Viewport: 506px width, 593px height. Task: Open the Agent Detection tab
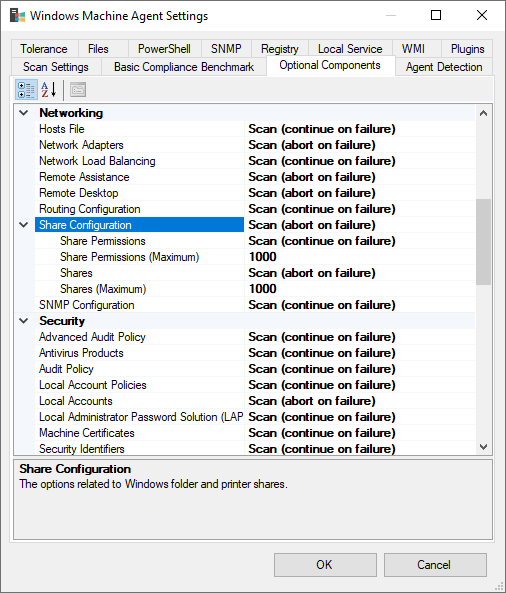tap(444, 67)
